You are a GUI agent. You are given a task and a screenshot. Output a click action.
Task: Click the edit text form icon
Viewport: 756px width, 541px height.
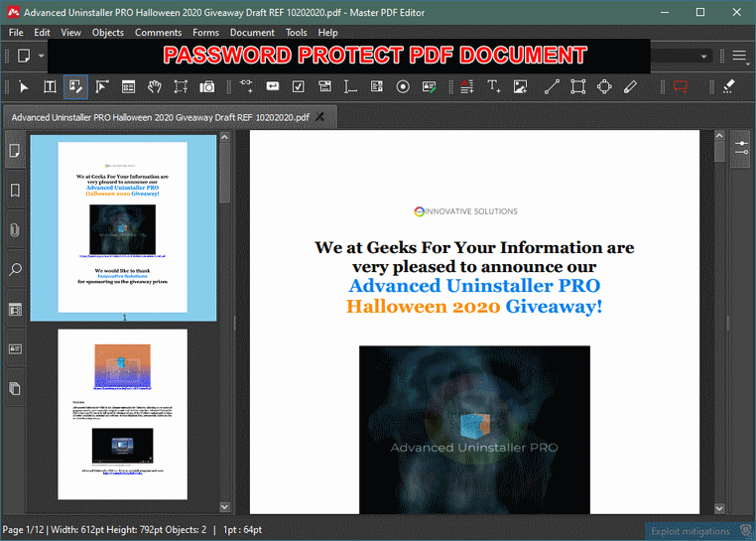pos(128,87)
